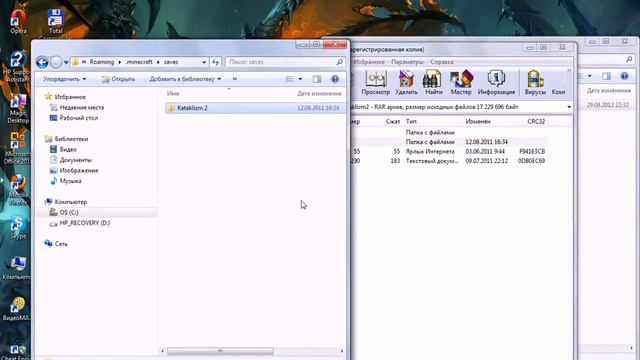Expand the WinRAR toolbar overflow chevron

tap(569, 71)
